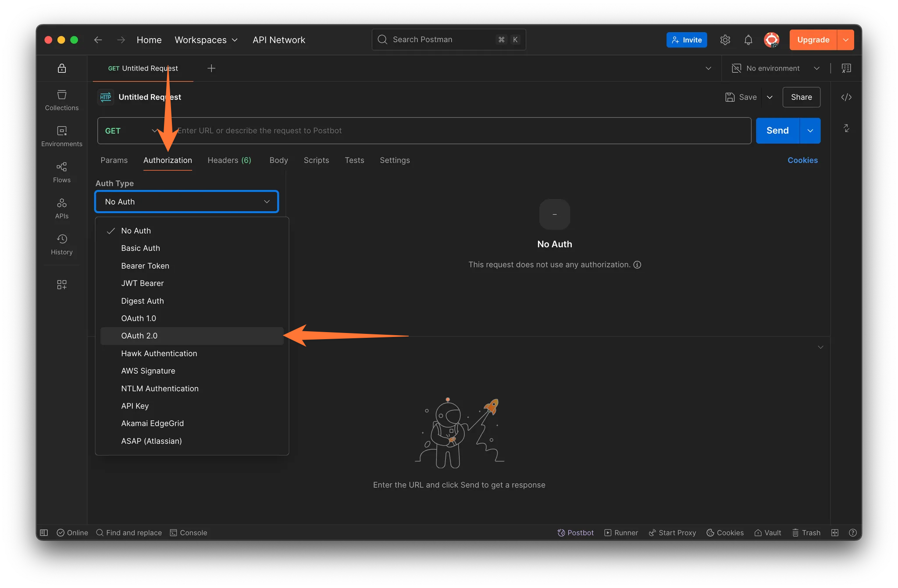Collapse the response pane chevron
The height and width of the screenshot is (588, 898).
coord(820,347)
